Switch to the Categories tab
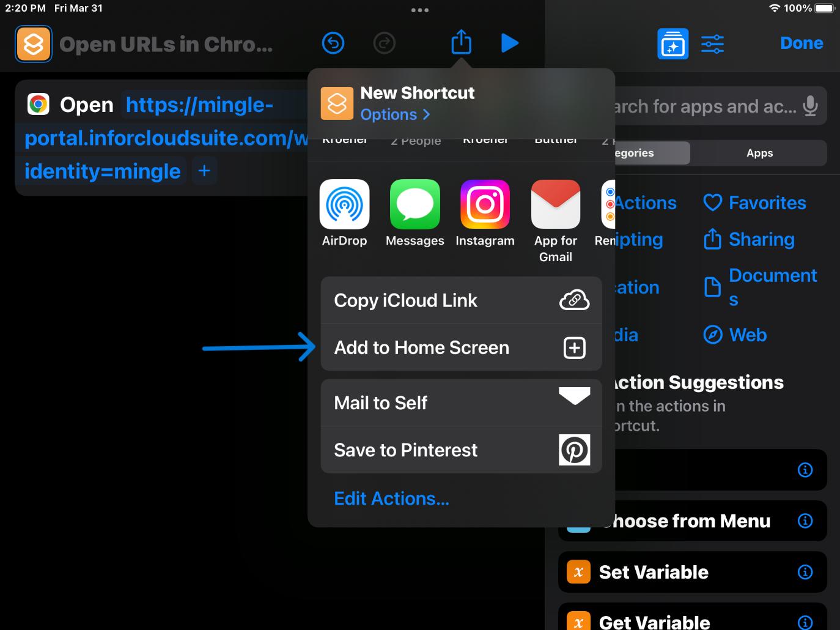The image size is (840, 630). tap(652, 153)
